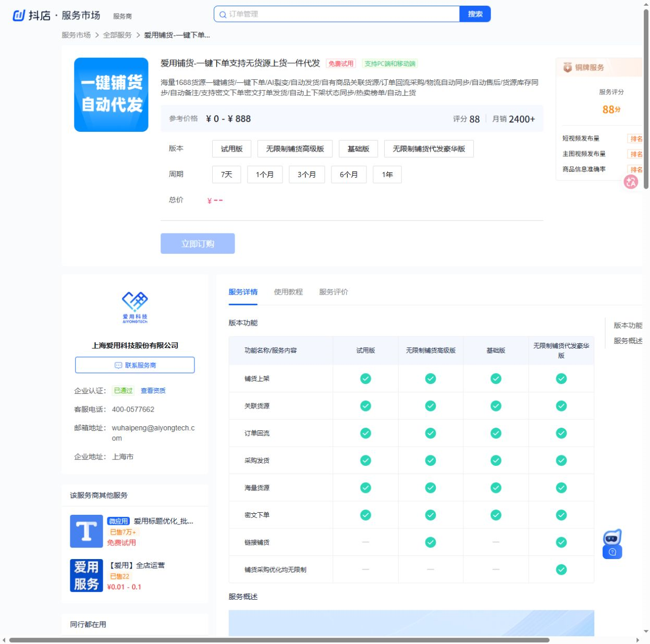Screen dimensions: 650x644
Task: Click the 铺货上架 checkmark under 试用版
Action: coord(365,379)
